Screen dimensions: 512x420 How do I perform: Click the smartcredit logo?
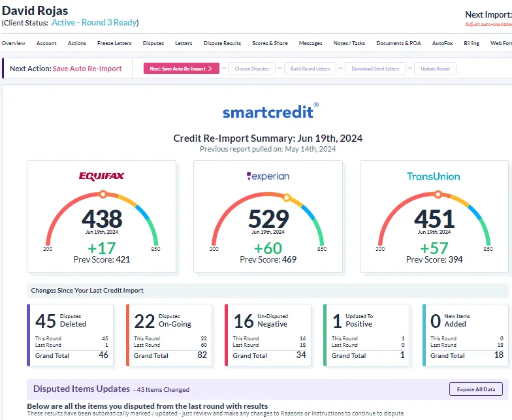pyautogui.click(x=270, y=111)
